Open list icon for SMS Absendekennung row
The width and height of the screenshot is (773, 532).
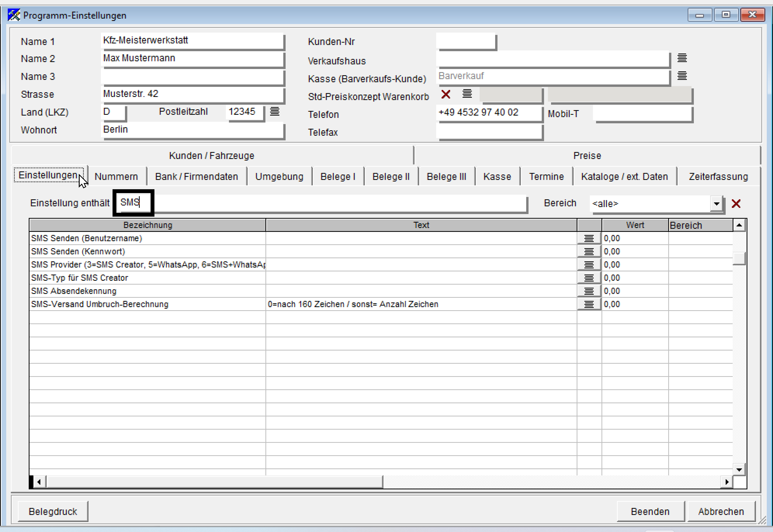coord(589,291)
